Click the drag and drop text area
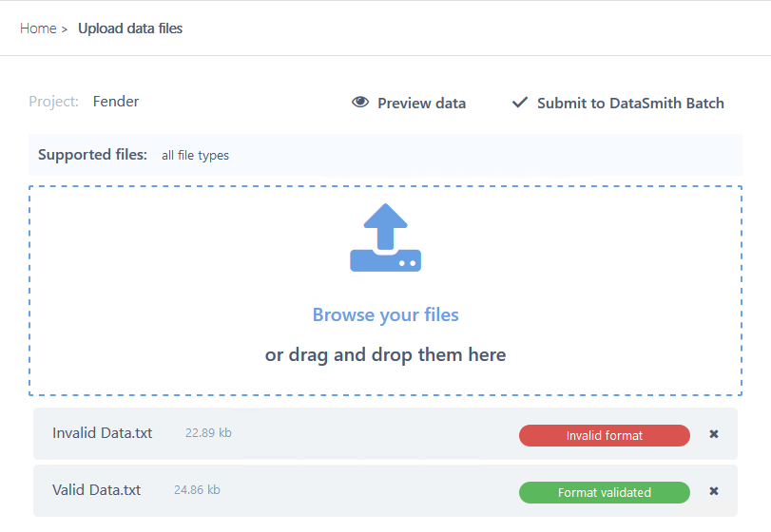Screen dimensions: 771x532 point(385,355)
